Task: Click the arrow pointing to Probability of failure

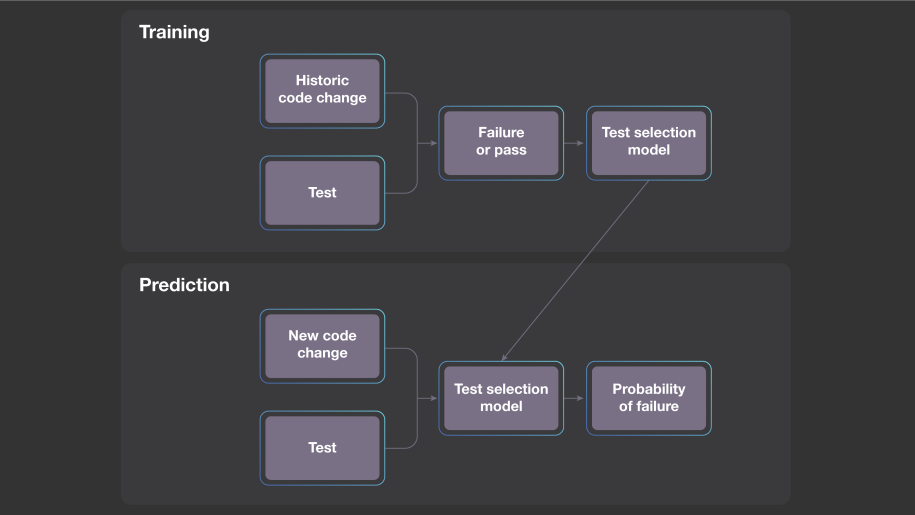Action: tap(575, 398)
